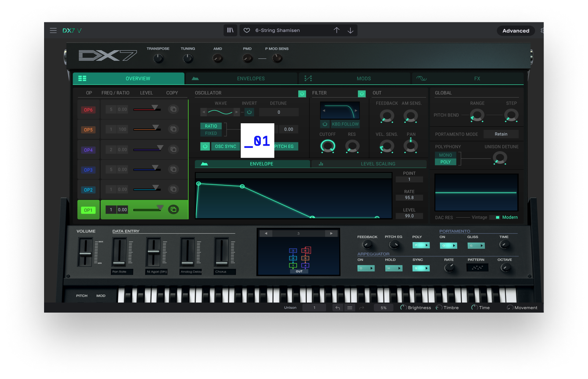The height and width of the screenshot is (379, 588).
Task: Select RATIO frequency mode
Action: tap(211, 126)
